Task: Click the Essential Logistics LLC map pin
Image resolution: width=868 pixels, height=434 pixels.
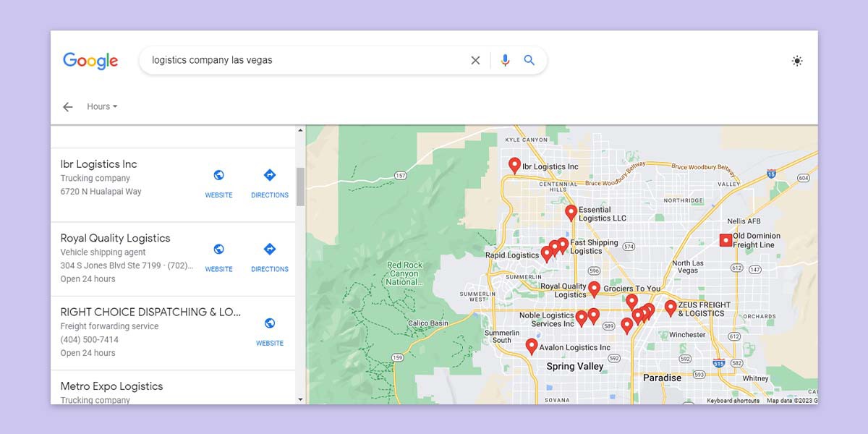Action: (x=571, y=213)
